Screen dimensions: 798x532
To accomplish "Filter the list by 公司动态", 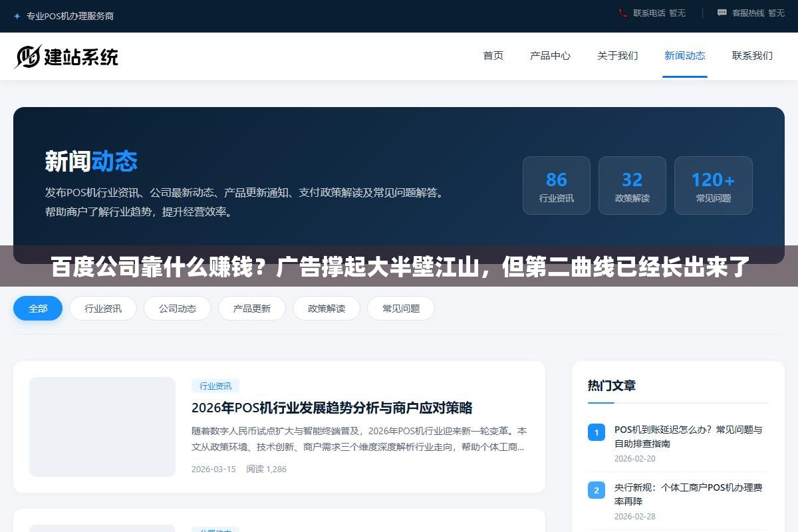I will click(x=178, y=309).
